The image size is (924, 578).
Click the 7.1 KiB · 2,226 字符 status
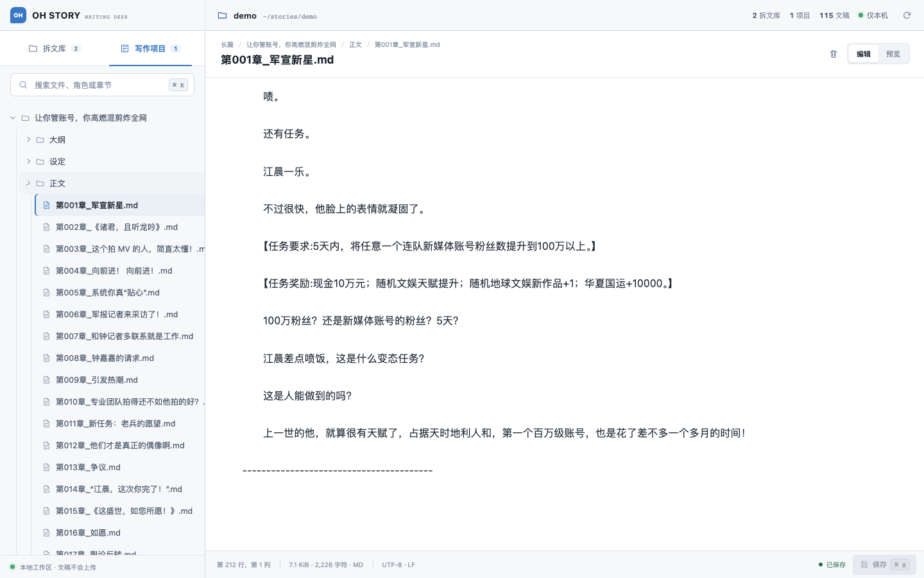[326, 565]
